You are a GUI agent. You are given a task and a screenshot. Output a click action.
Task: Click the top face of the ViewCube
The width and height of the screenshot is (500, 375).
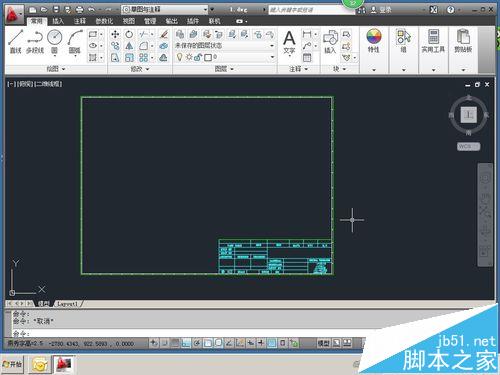469,115
